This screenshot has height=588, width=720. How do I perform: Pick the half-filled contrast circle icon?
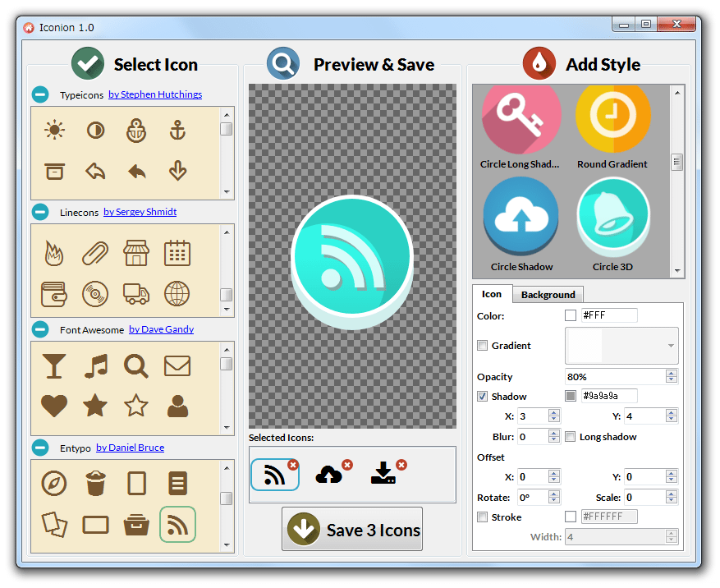coord(95,131)
